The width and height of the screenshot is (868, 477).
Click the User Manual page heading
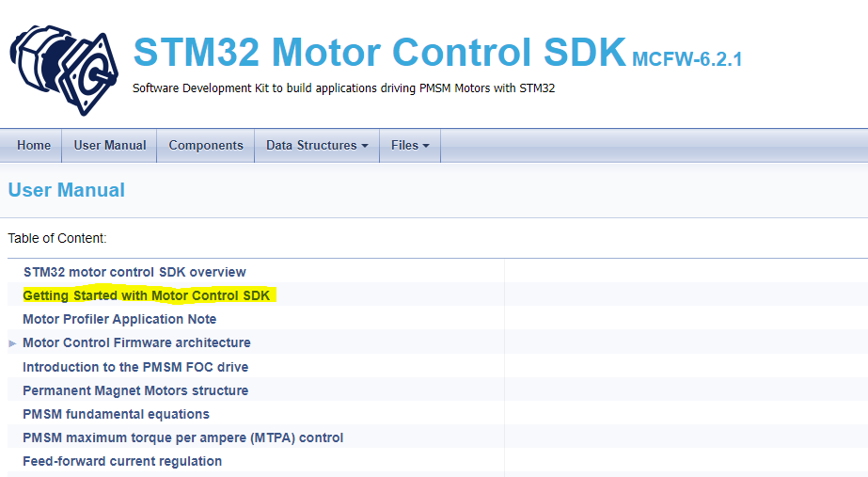point(67,190)
